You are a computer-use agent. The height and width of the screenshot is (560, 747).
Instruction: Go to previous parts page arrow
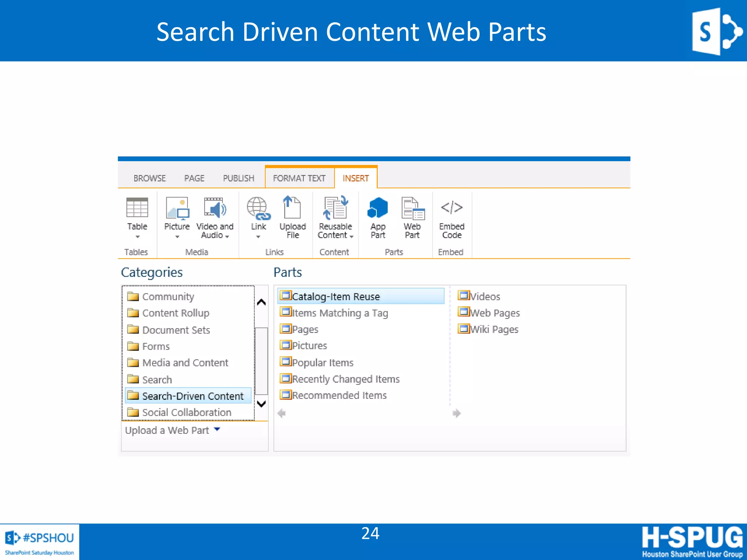click(281, 413)
